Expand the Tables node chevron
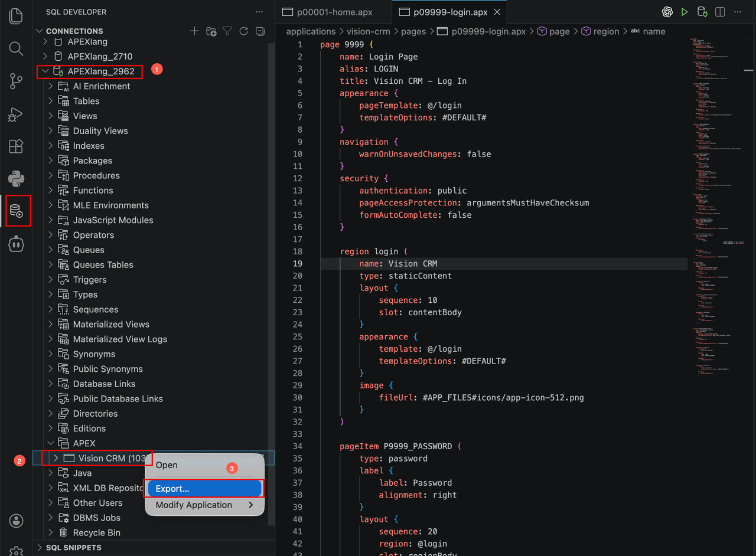This screenshot has height=556, width=756. click(51, 101)
